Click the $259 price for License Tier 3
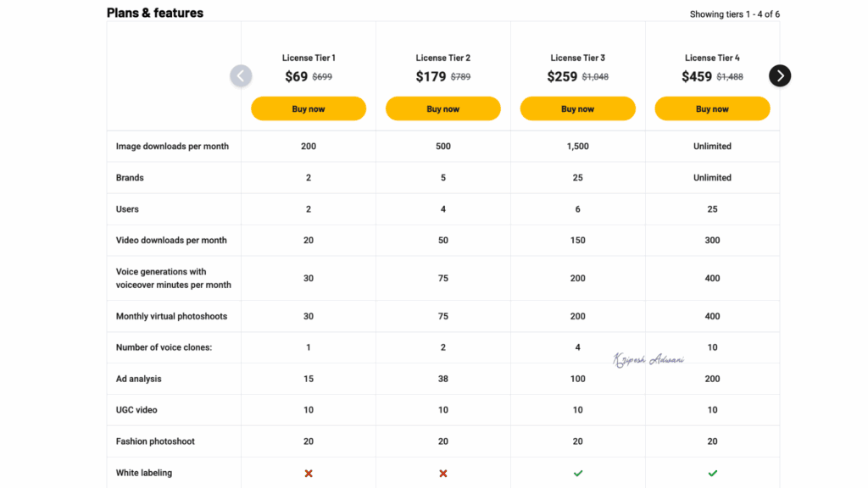The height and width of the screenshot is (488, 868). click(x=561, y=75)
